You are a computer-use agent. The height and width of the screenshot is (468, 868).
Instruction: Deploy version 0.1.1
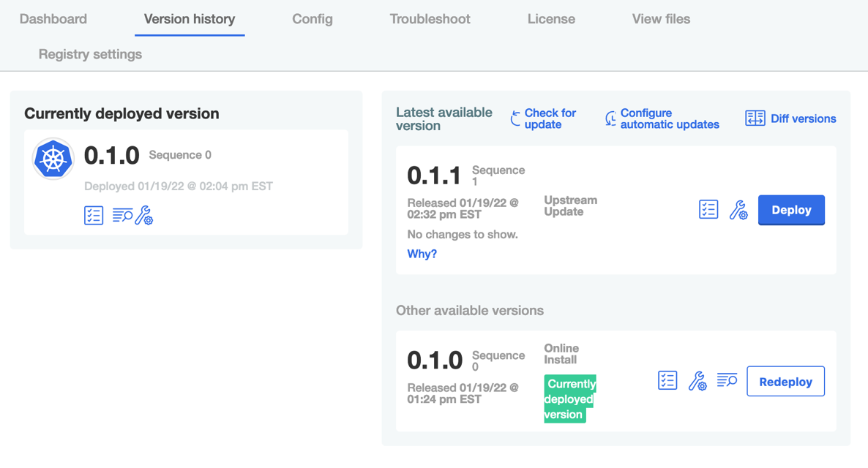point(791,210)
